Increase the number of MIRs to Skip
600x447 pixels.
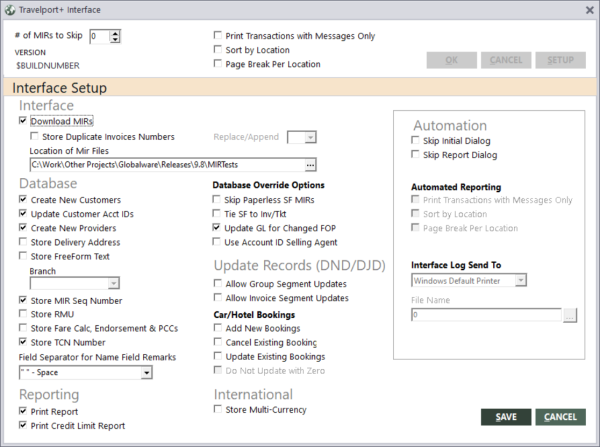coord(115,33)
